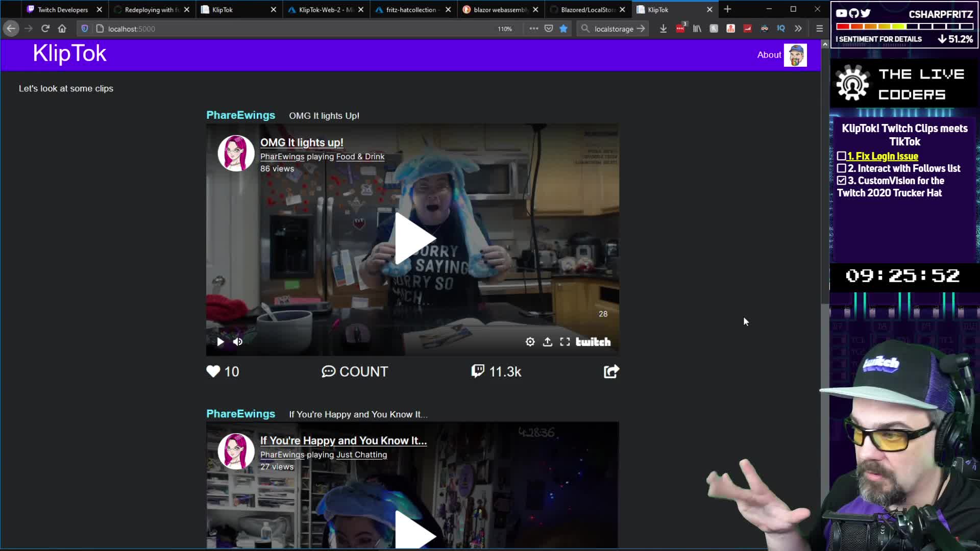Switch to the Blazored/LocalStorage tab
980x551 pixels.
tap(587, 10)
